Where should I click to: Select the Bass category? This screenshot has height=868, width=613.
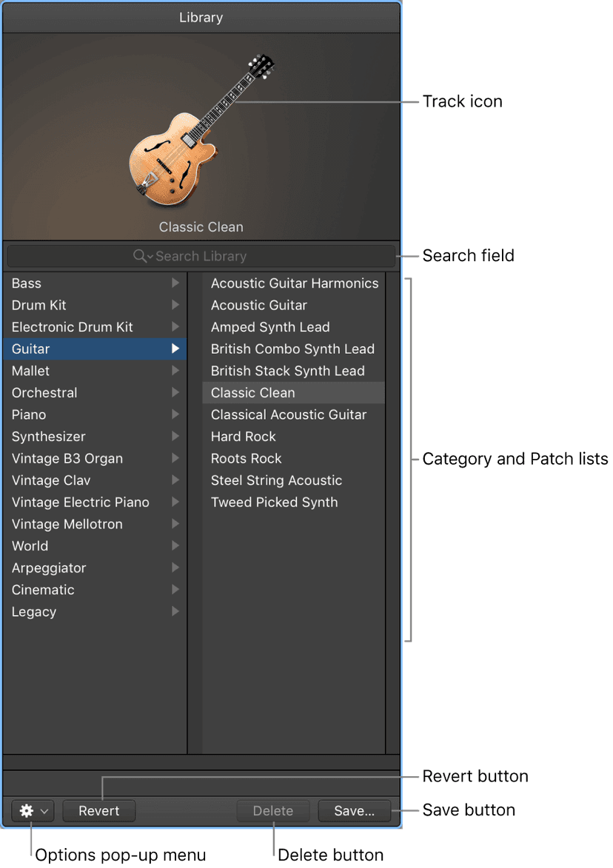(95, 283)
